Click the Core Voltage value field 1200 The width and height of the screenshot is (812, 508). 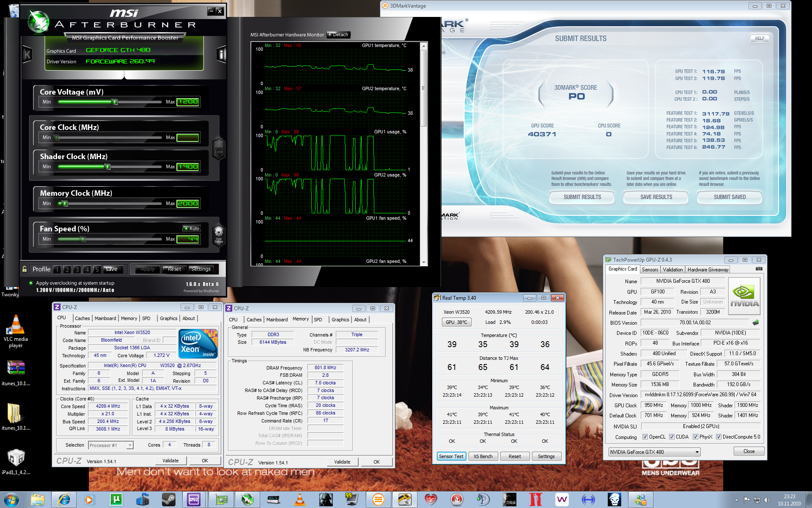[188, 102]
